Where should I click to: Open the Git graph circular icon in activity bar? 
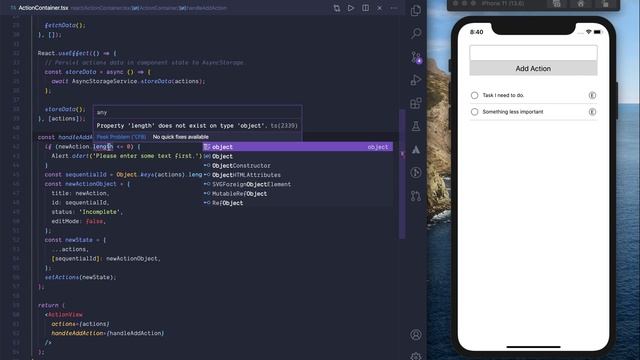tap(416, 173)
